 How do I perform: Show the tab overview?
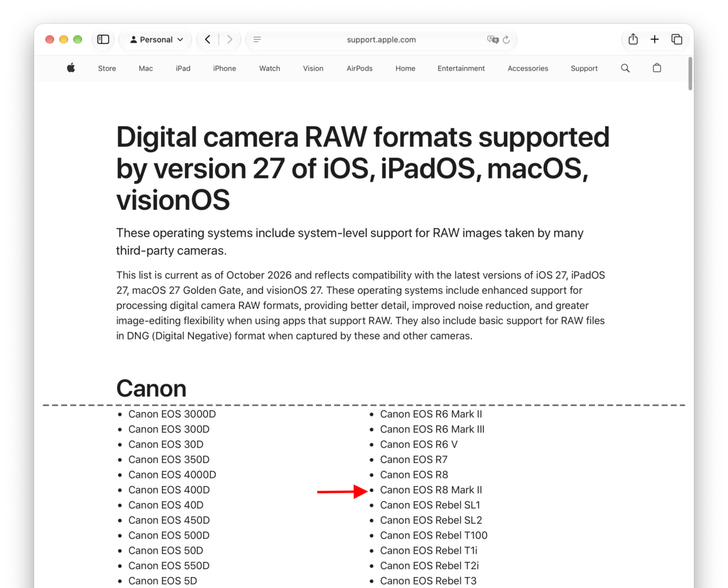click(x=677, y=39)
